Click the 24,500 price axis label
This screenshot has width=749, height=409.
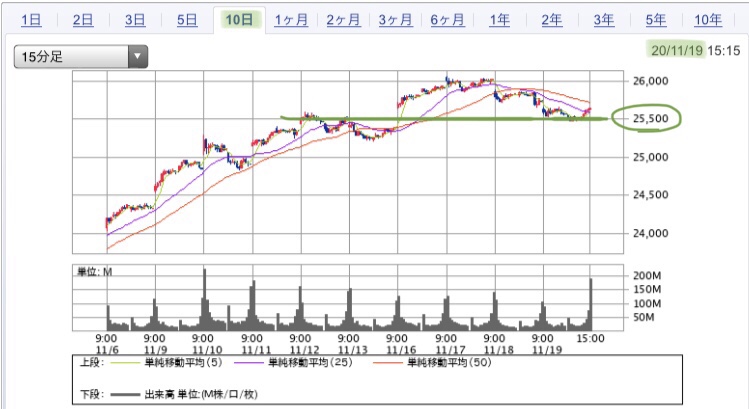pyautogui.click(x=651, y=195)
